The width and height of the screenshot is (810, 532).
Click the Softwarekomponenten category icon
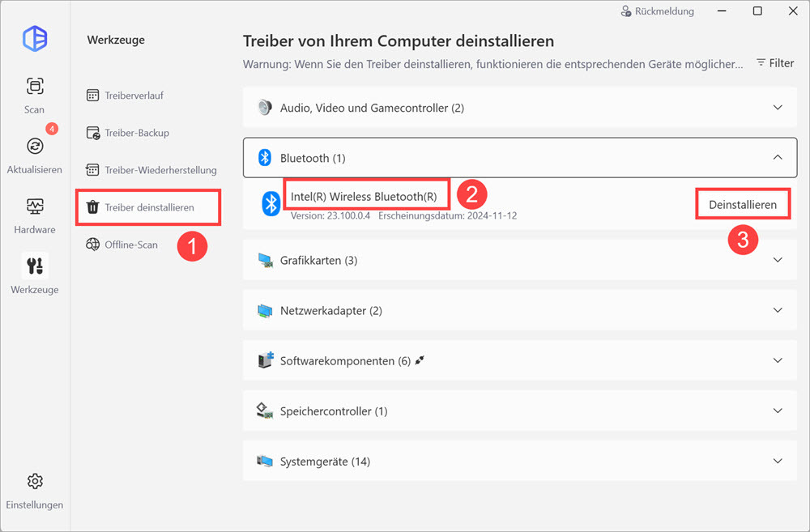coord(265,360)
